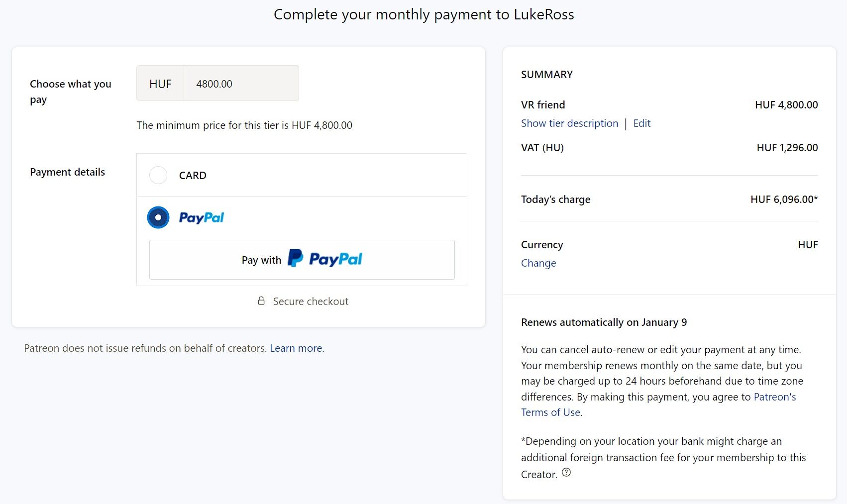Click the Pay with PayPal button
The width and height of the screenshot is (847, 504).
tap(302, 260)
